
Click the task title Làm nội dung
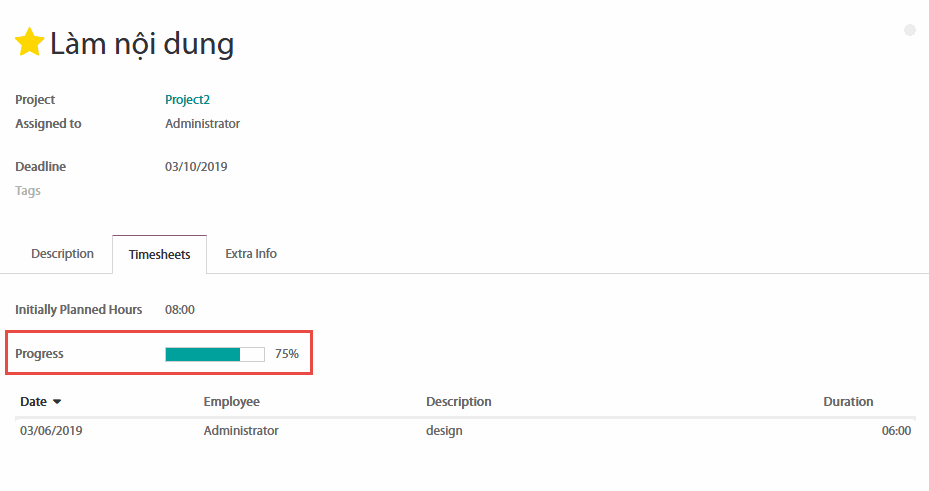click(x=142, y=44)
